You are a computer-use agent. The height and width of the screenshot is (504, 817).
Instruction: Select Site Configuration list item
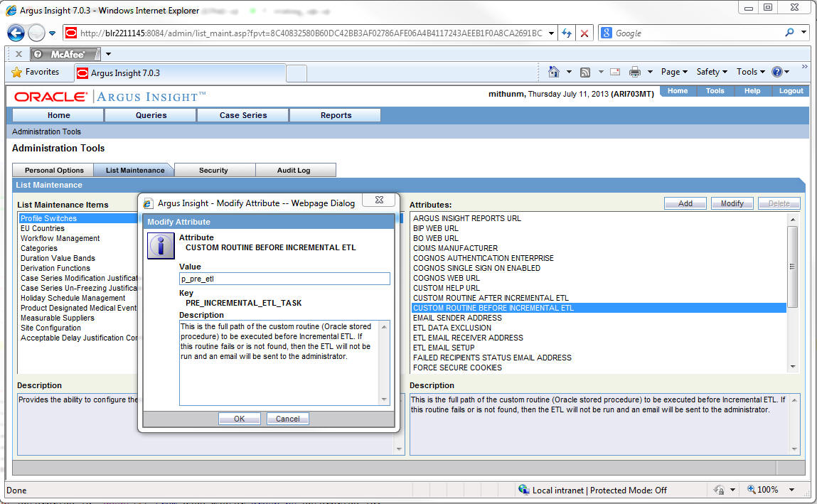50,328
